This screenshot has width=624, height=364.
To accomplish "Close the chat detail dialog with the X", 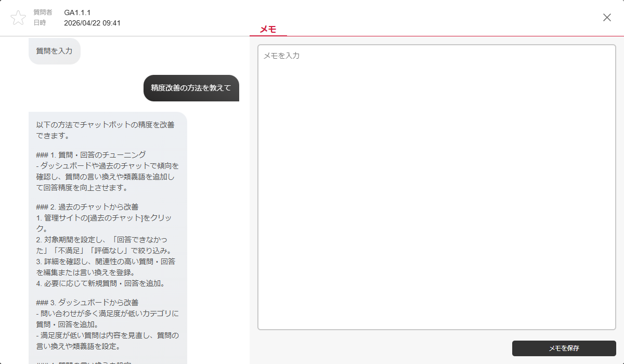I will [607, 17].
